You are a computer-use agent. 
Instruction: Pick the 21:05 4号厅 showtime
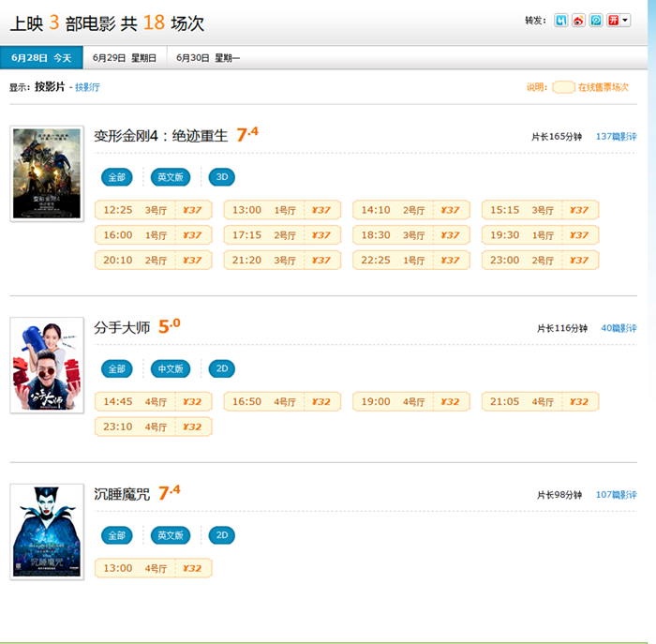[x=540, y=401]
